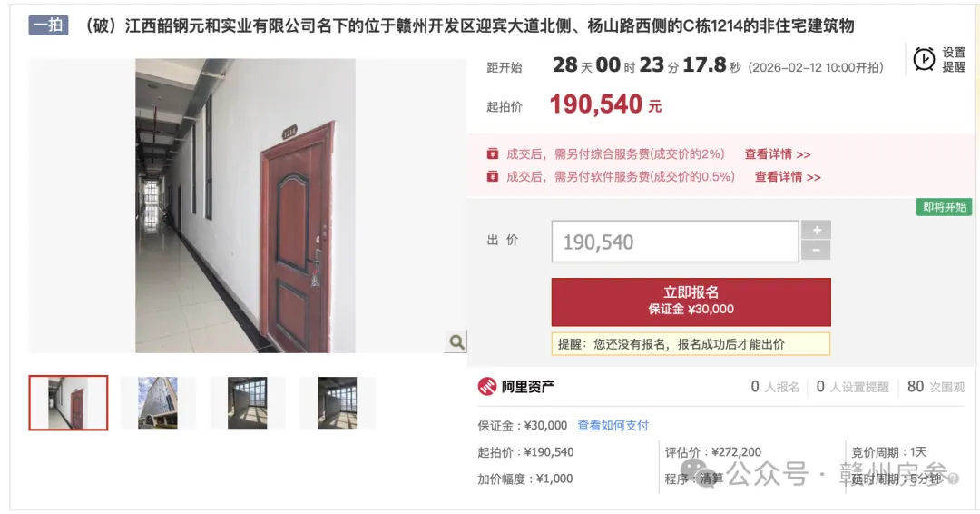Increase bid with the plus button
The height and width of the screenshot is (514, 980).
coord(817,230)
